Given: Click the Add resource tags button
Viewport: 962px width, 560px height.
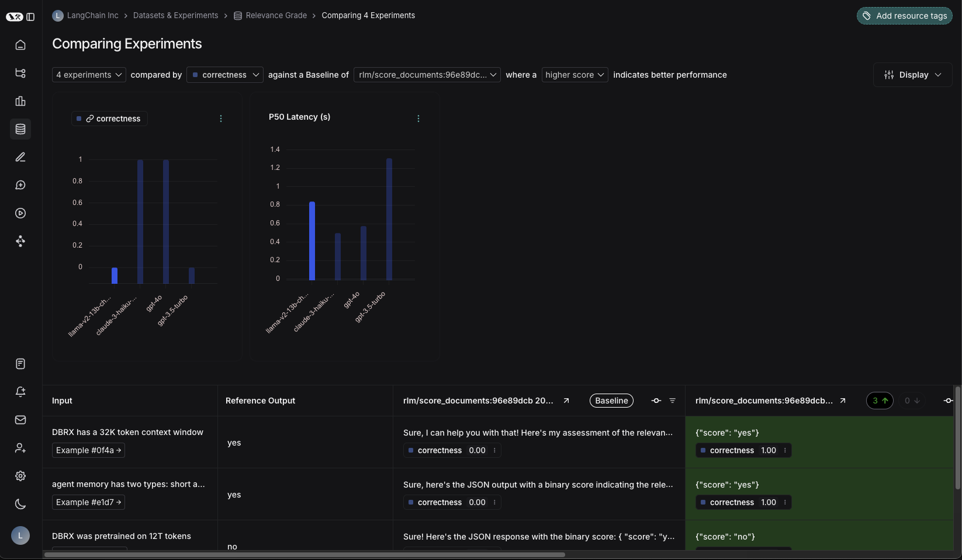Looking at the screenshot, I should tap(904, 16).
